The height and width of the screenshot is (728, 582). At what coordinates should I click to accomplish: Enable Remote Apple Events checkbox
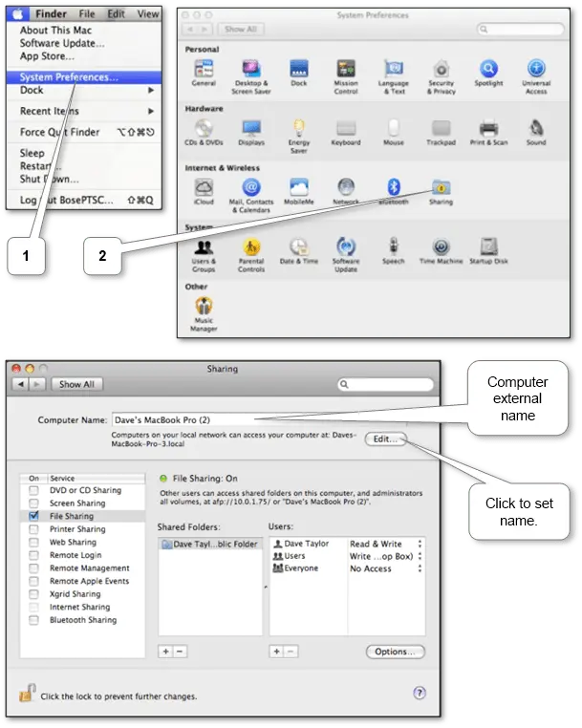coord(33,581)
